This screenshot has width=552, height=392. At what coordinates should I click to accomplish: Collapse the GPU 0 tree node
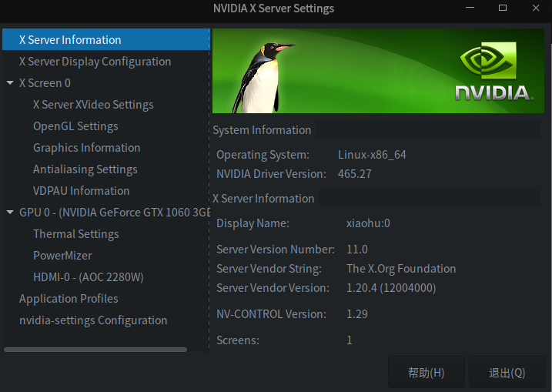pyautogui.click(x=9, y=212)
